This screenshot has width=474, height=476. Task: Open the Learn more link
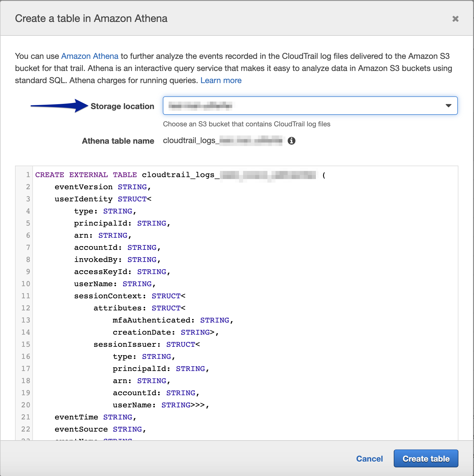[221, 80]
